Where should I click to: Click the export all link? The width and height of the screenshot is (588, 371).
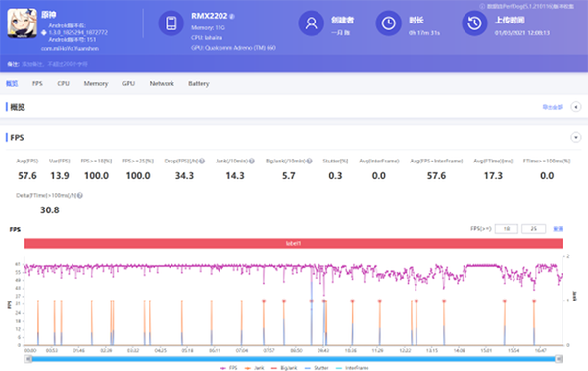pos(553,107)
